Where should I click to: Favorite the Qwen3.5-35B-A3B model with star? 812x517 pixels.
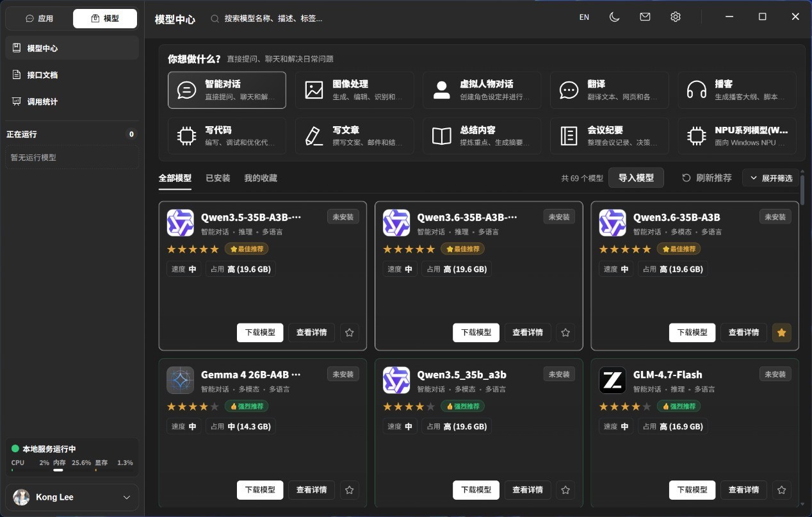[349, 332]
